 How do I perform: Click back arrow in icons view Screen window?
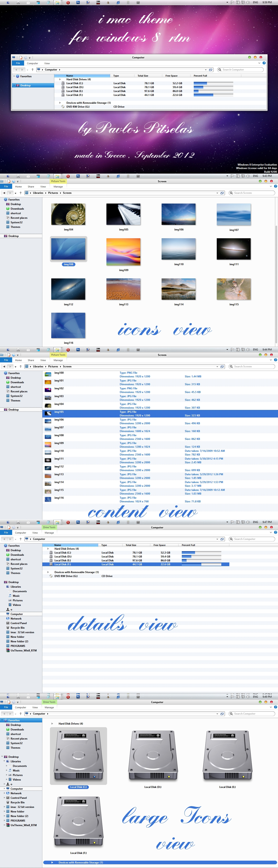pyautogui.click(x=4, y=193)
